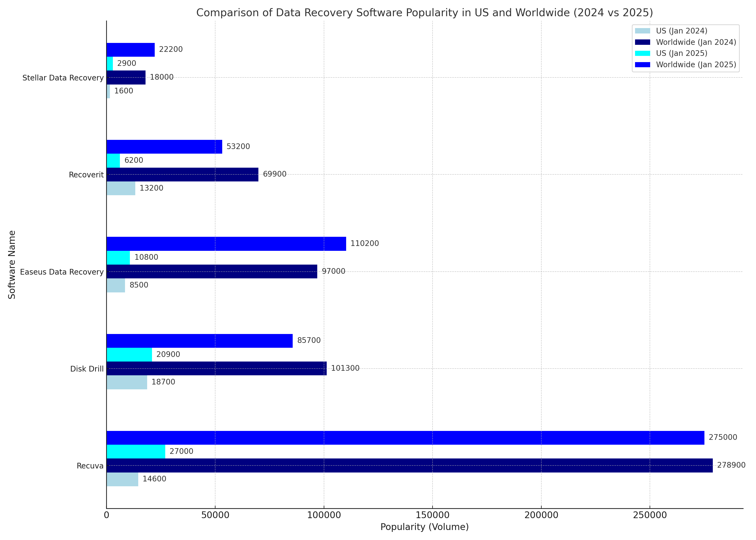
Task: Click the Recuva bar labeled 278900
Action: (x=410, y=465)
